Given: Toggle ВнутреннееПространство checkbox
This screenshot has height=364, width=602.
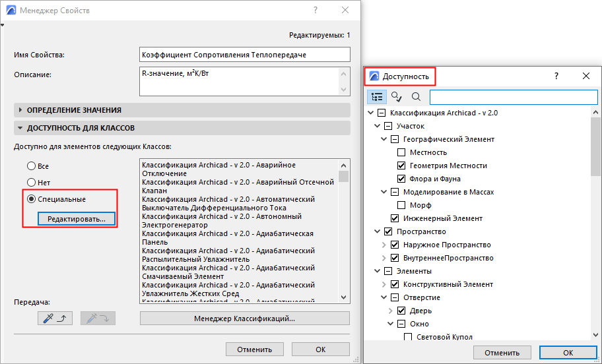Looking at the screenshot, I should 395,258.
